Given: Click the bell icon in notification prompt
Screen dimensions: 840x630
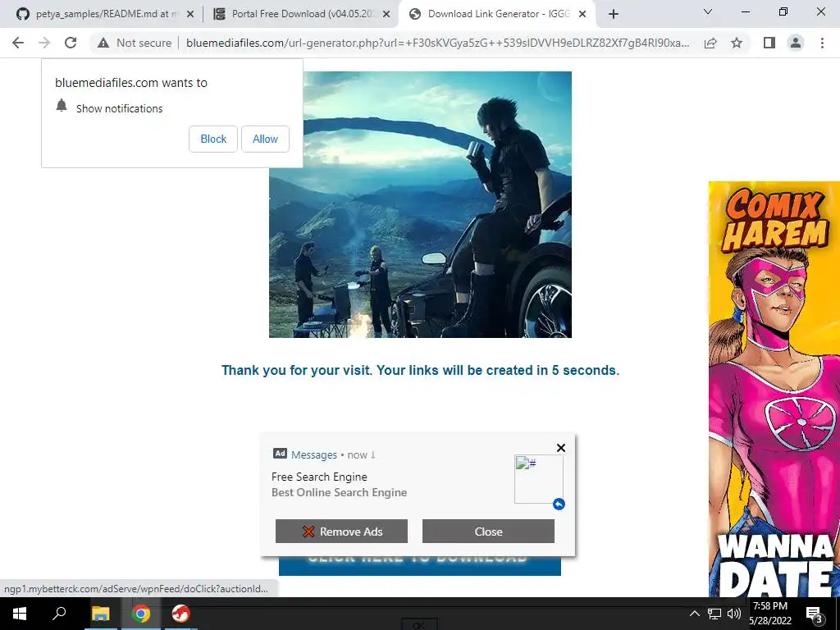Looking at the screenshot, I should (62, 106).
